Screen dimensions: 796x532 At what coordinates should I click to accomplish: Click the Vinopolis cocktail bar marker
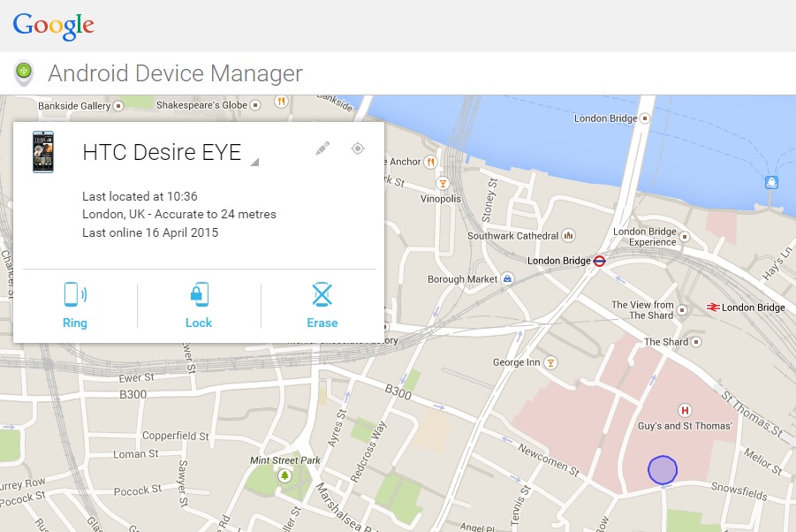click(x=443, y=183)
